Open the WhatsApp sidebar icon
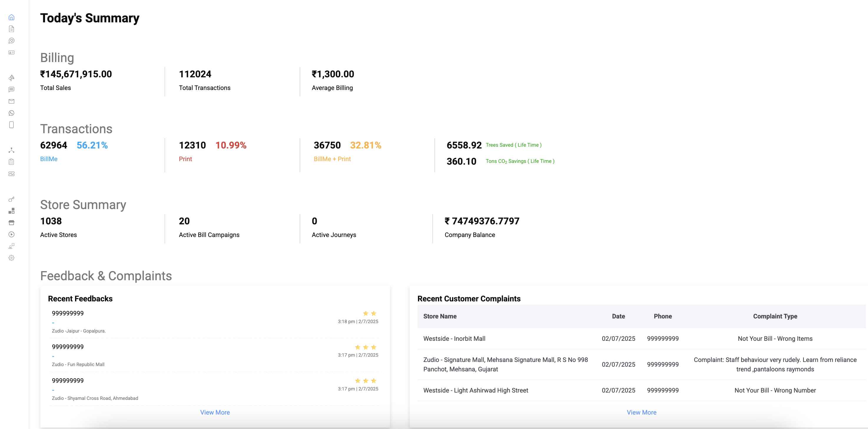This screenshot has height=429, width=868. tap(11, 113)
